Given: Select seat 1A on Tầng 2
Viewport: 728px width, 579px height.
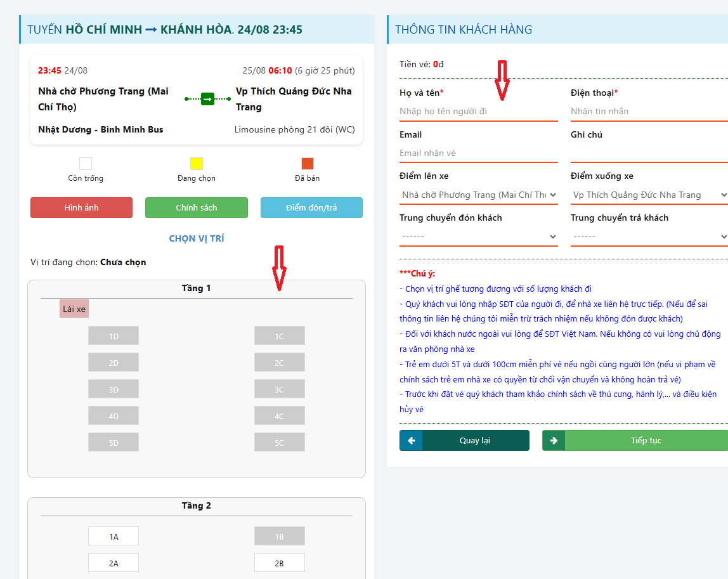Looking at the screenshot, I should (114, 537).
